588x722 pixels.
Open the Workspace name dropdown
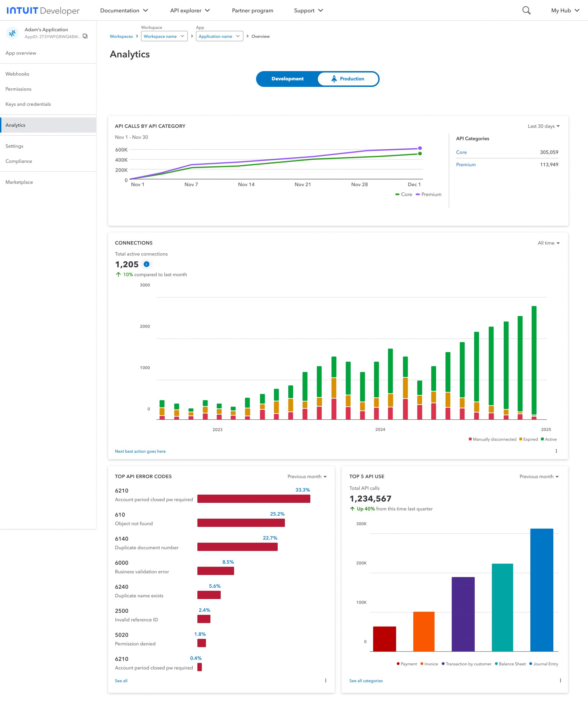click(164, 36)
